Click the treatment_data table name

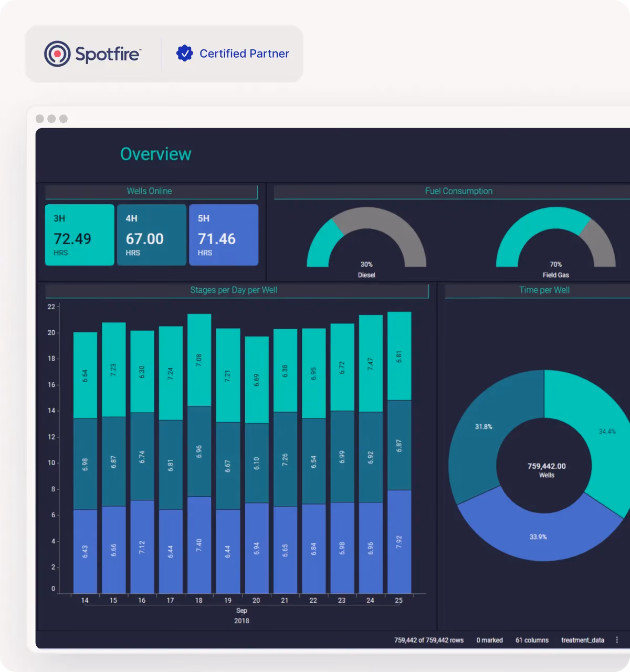583,640
